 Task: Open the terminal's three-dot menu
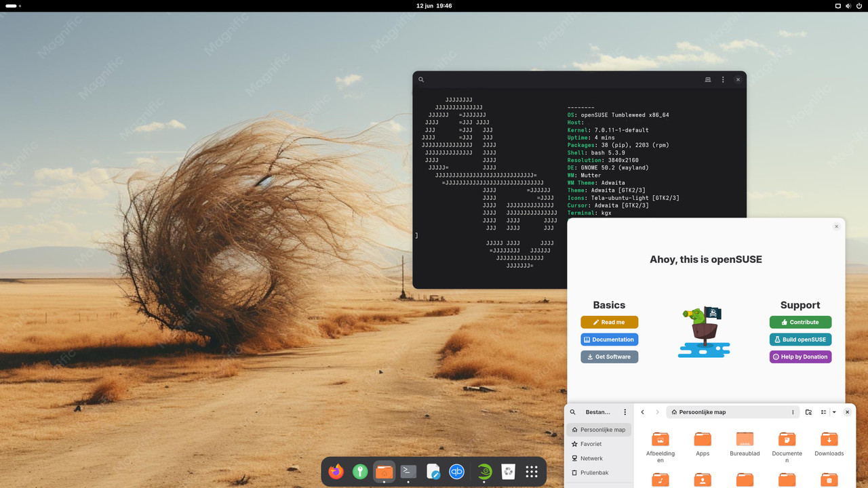723,79
